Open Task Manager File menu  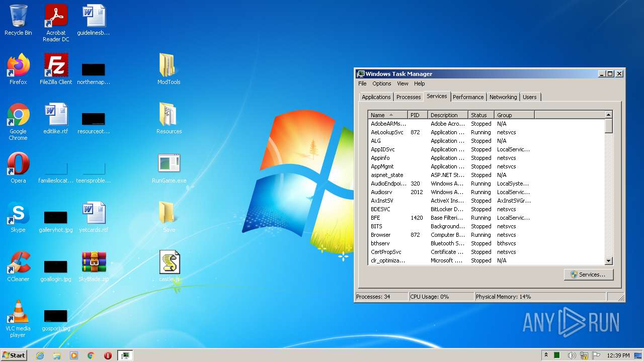[362, 83]
